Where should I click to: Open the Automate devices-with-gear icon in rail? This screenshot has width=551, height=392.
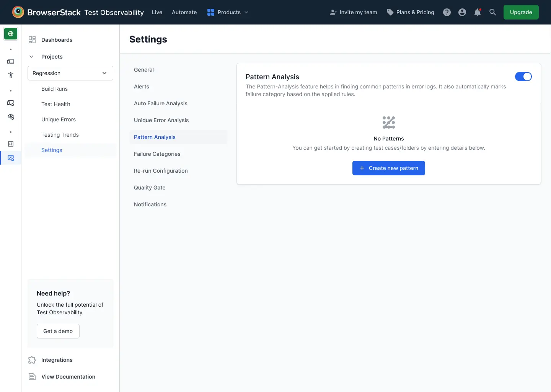tap(11, 103)
